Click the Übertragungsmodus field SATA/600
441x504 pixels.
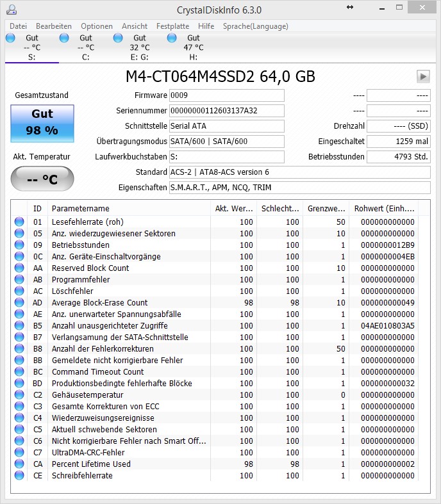click(x=227, y=142)
